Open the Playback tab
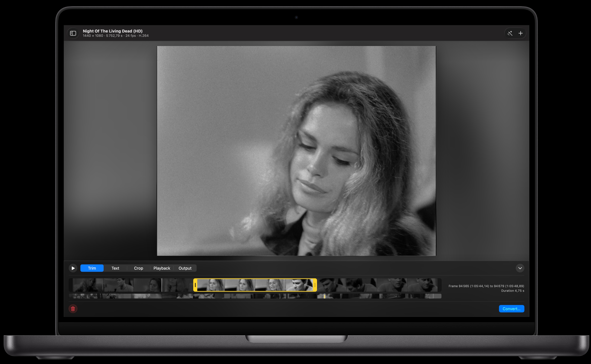 tap(162, 268)
